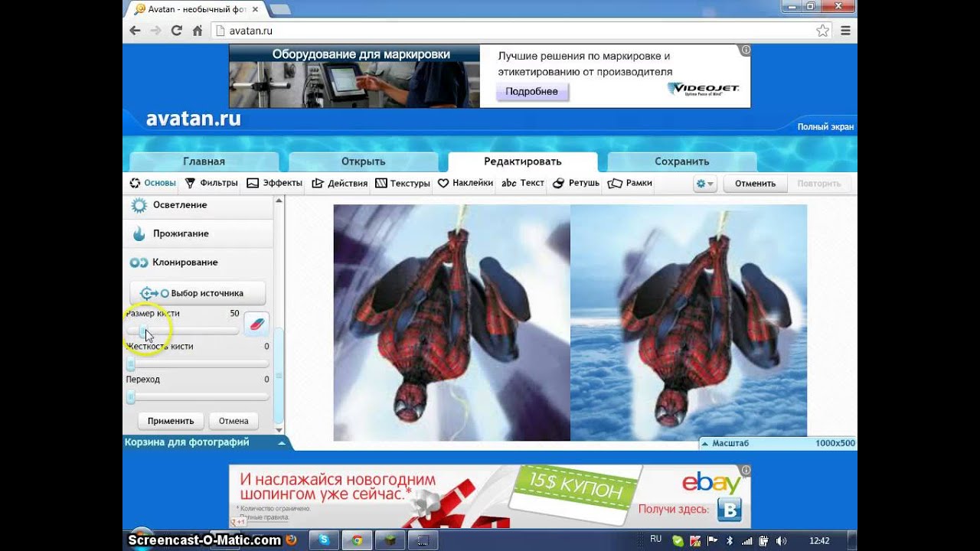
Task: Switch to the Редактировать tab
Action: (x=522, y=161)
